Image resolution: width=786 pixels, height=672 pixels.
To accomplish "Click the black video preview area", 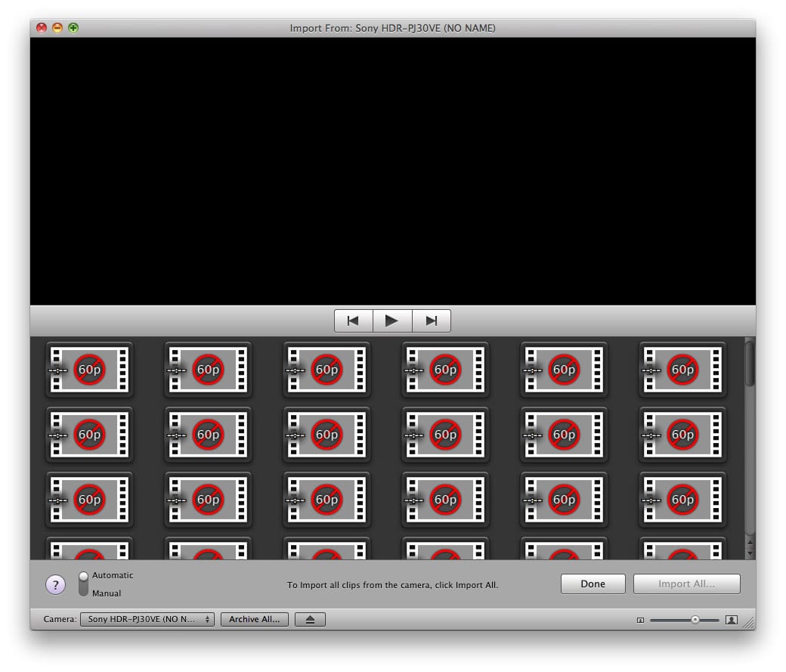I will tap(393, 171).
